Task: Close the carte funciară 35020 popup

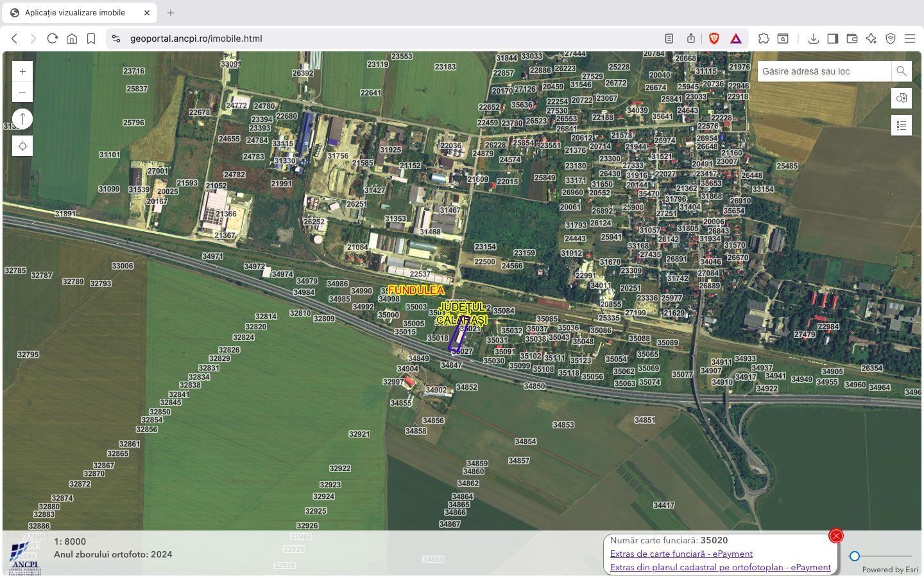Action: point(835,536)
